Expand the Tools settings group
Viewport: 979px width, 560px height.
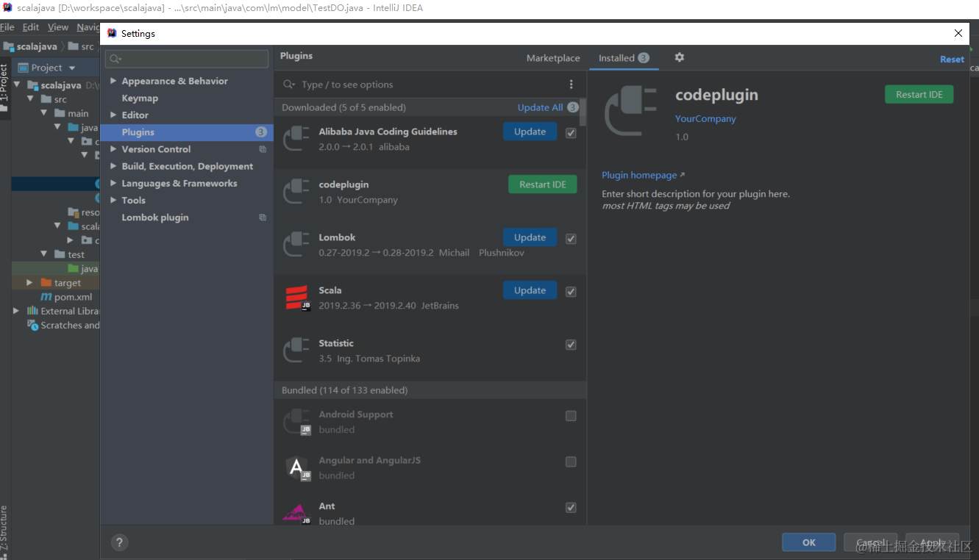tap(113, 200)
